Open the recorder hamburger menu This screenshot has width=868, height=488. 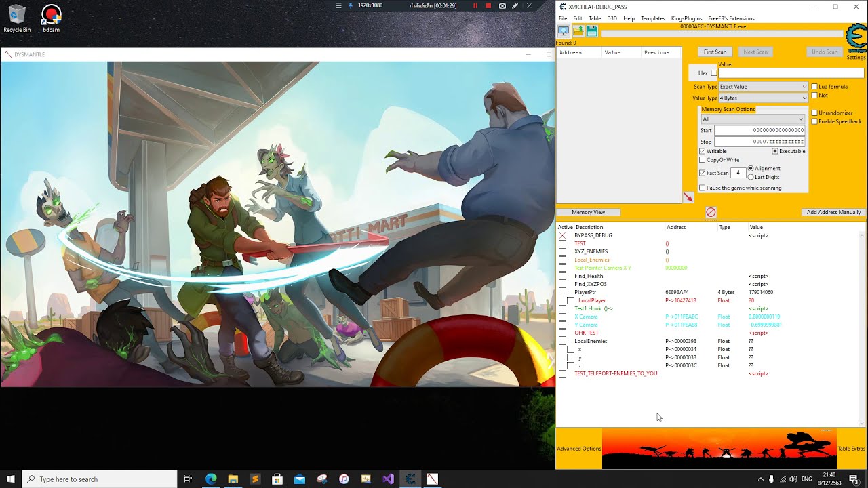(x=339, y=5)
